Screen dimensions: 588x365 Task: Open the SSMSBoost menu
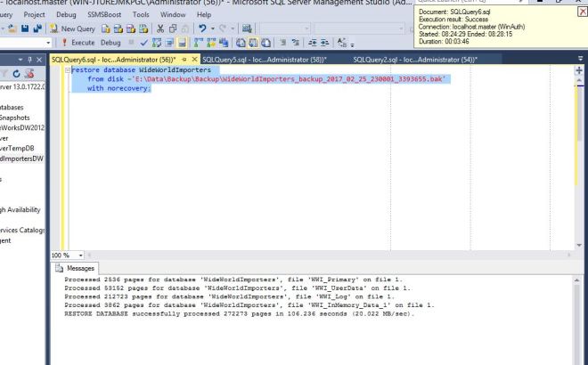105,15
